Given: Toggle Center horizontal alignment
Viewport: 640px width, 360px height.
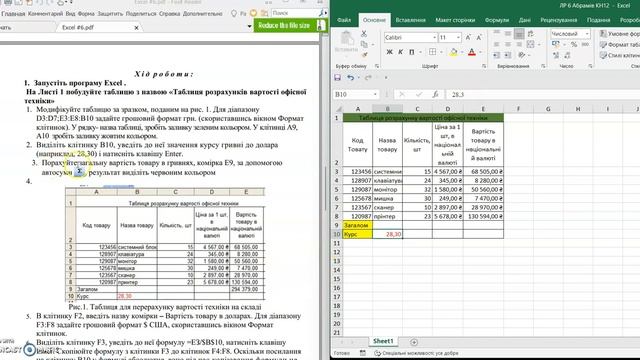Looking at the screenshot, I should click(x=508, y=44).
